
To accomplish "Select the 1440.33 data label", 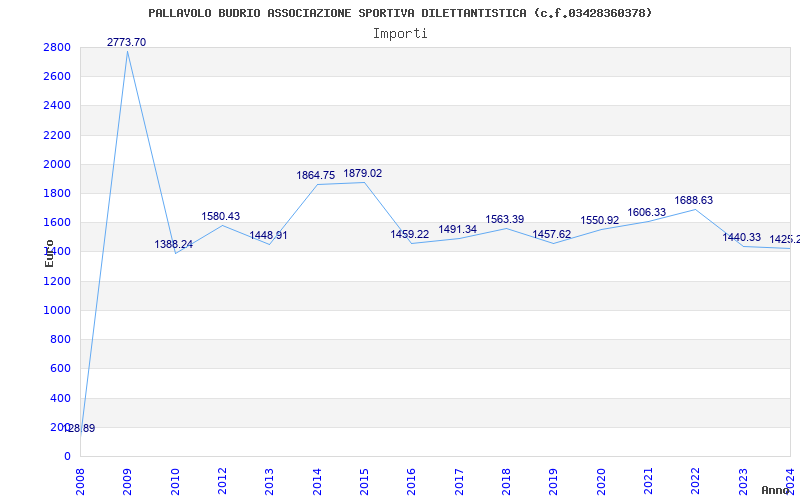I will pyautogui.click(x=741, y=237).
